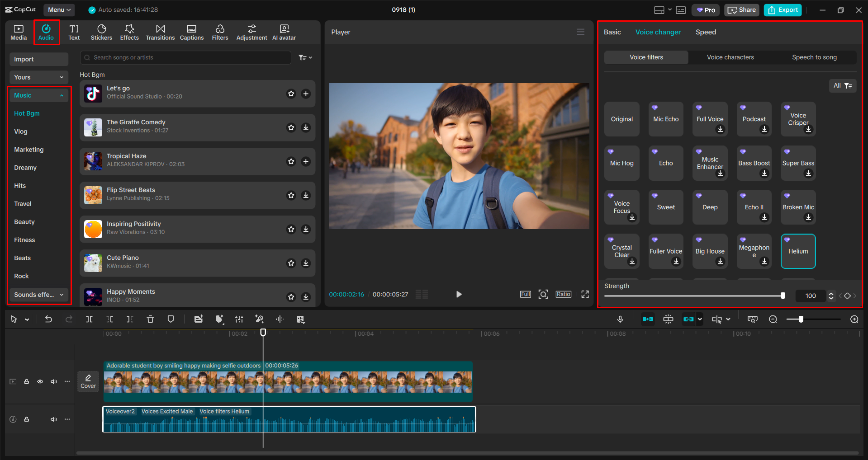Select the Helium voice filter
The height and width of the screenshot is (460, 868).
coord(797,251)
